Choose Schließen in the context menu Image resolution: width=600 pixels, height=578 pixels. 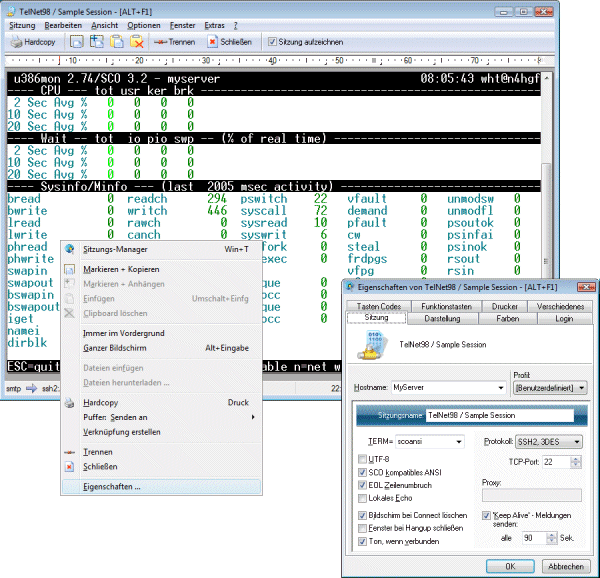tap(161, 467)
